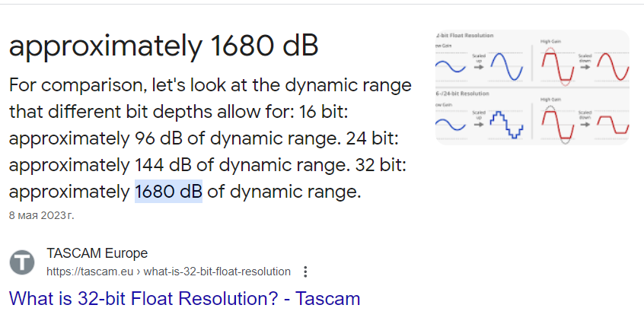Click the blue stair-stepped waveform in thumbnail
The image size is (644, 324).
[505, 124]
